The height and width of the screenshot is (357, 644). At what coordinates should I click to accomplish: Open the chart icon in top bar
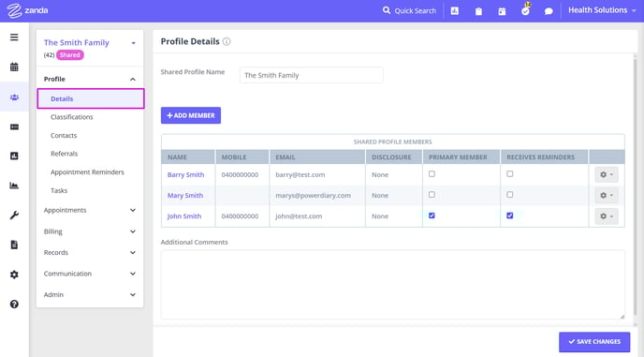pyautogui.click(x=455, y=11)
